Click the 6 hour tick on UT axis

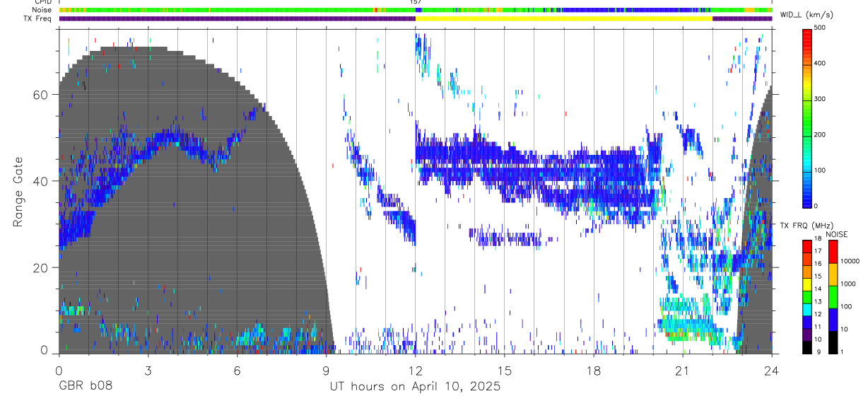[x=237, y=371]
